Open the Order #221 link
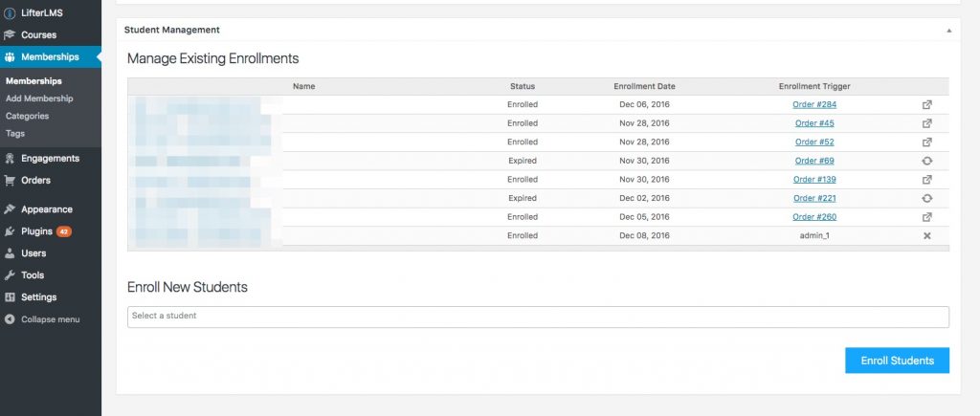This screenshot has height=416, width=980. (x=814, y=199)
